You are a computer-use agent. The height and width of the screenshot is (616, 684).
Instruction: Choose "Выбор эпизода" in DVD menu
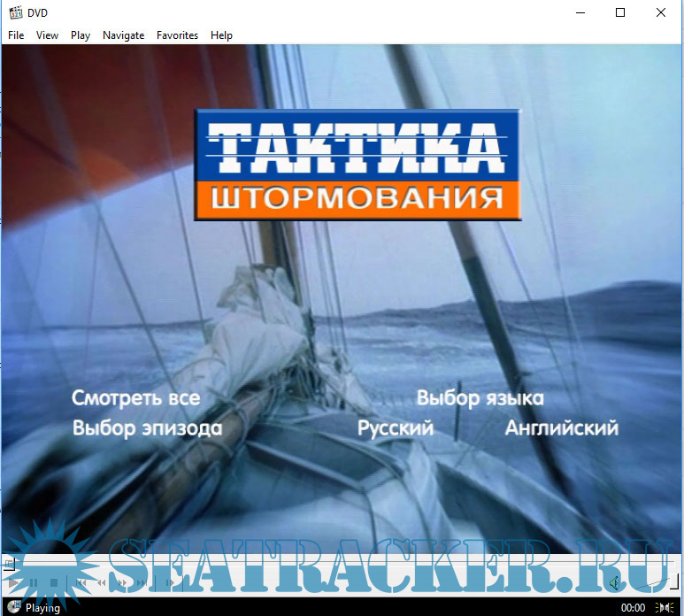pyautogui.click(x=147, y=428)
